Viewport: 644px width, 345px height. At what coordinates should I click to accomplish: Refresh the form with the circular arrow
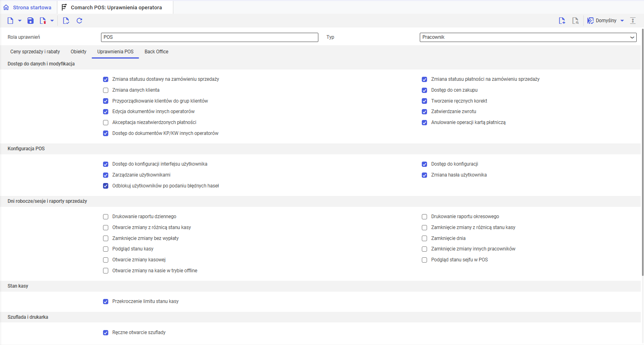80,21
